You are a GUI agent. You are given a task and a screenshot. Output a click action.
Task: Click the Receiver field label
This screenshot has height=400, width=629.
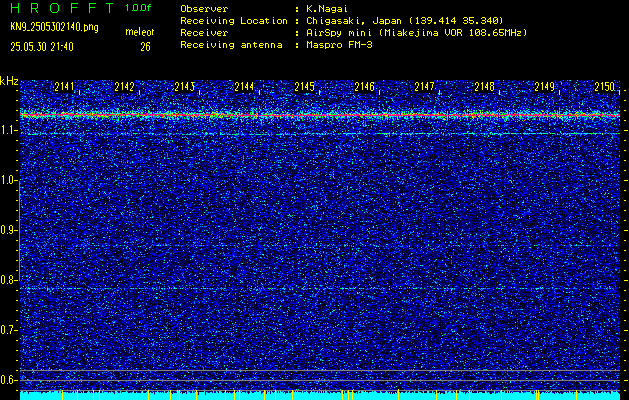click(204, 32)
